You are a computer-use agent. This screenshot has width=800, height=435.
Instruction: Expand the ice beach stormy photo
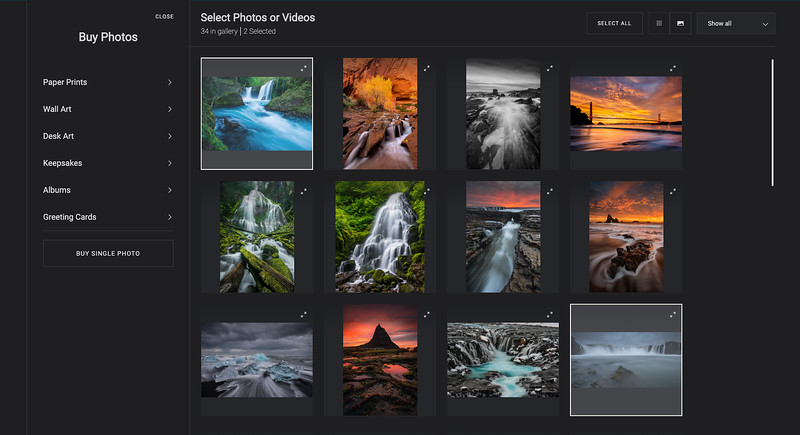click(x=304, y=315)
